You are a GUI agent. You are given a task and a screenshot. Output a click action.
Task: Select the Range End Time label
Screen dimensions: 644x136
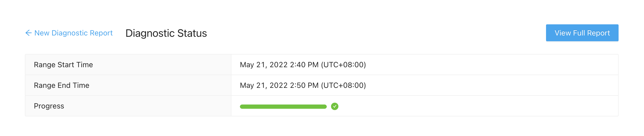coord(61,85)
